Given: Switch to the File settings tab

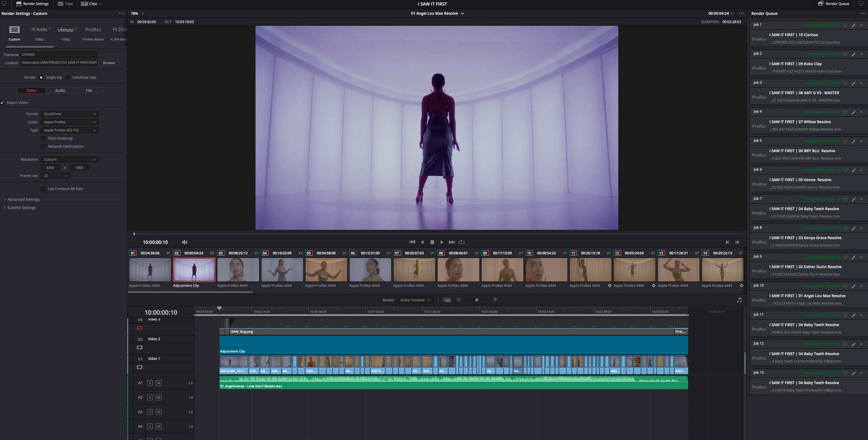Looking at the screenshot, I should [x=89, y=90].
